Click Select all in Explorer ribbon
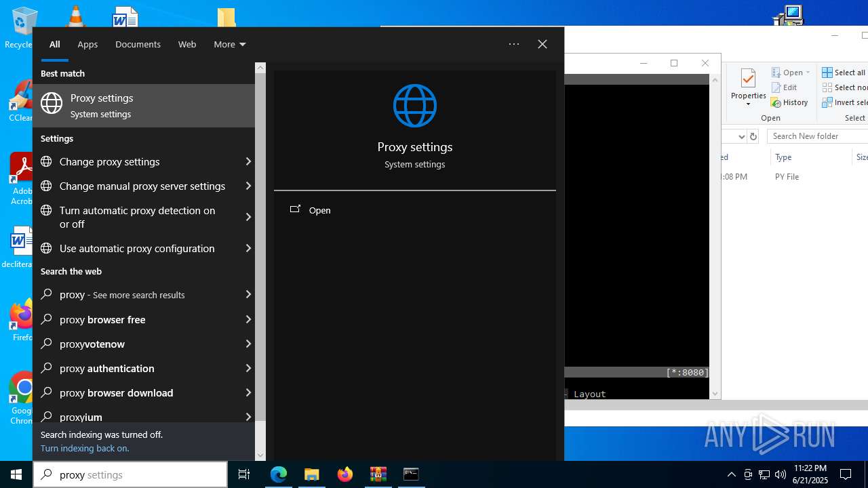 point(844,73)
